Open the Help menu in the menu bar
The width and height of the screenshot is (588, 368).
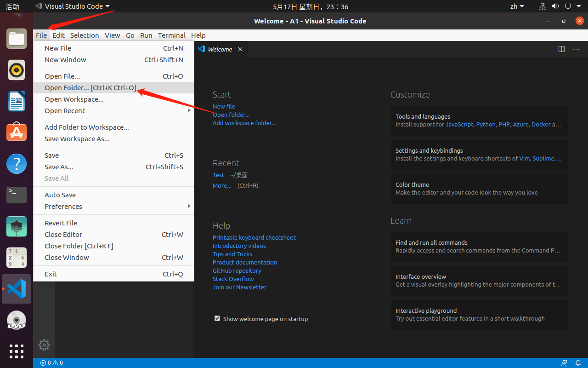[198, 35]
